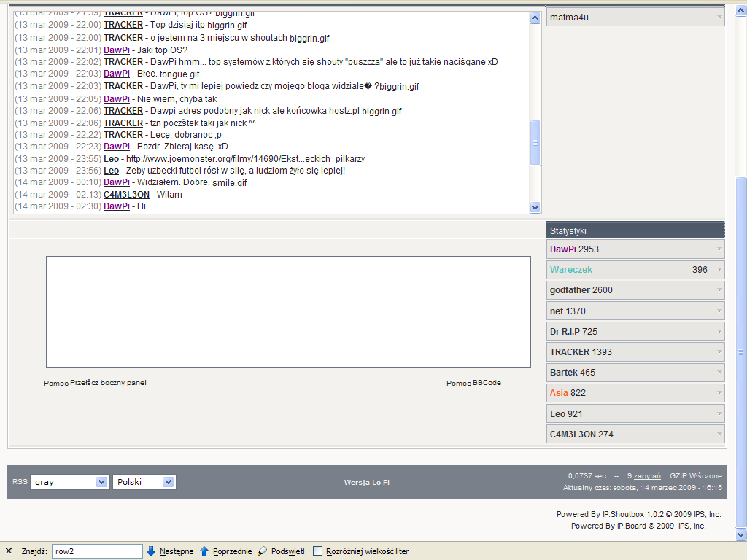Expand the DawPi statistics row arrow
The height and width of the screenshot is (560, 747).
[719, 249]
